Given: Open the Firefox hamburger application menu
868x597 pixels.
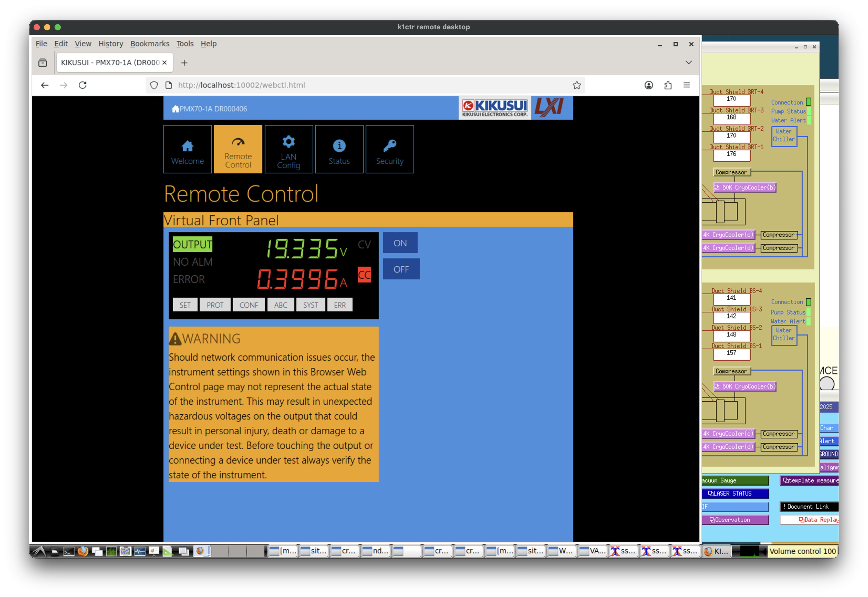Looking at the screenshot, I should pyautogui.click(x=687, y=85).
